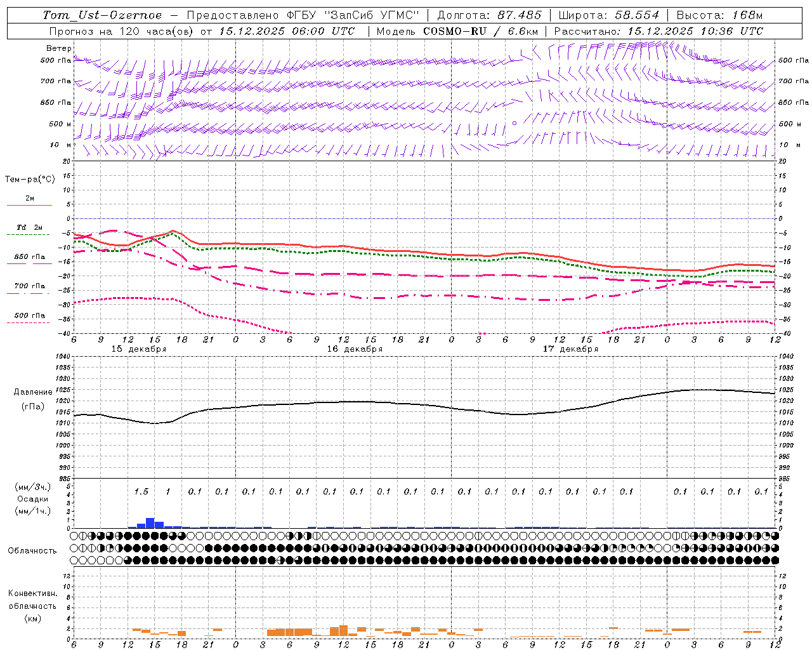The height and width of the screenshot is (650, 812).
Task: Click the tallest blue precipitation bar
Action: [150, 523]
